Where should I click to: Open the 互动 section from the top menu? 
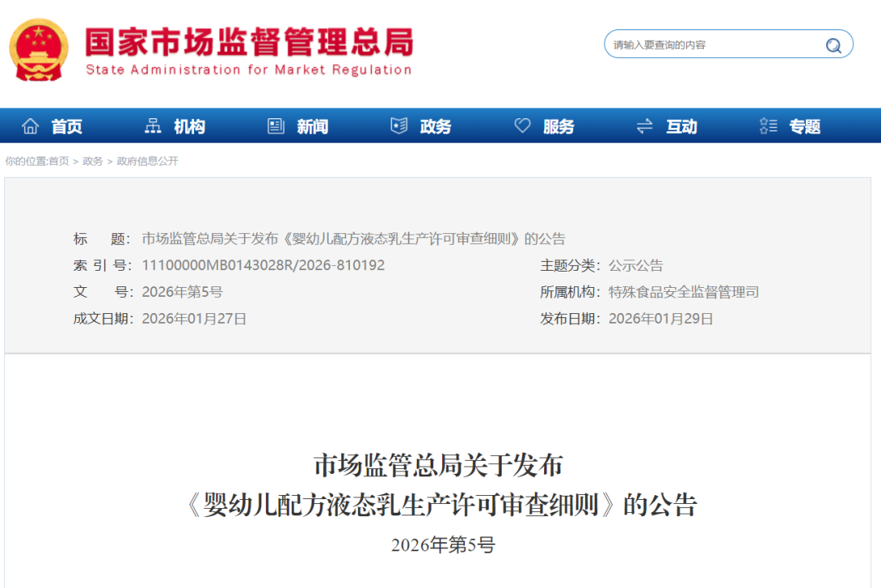[x=681, y=126]
